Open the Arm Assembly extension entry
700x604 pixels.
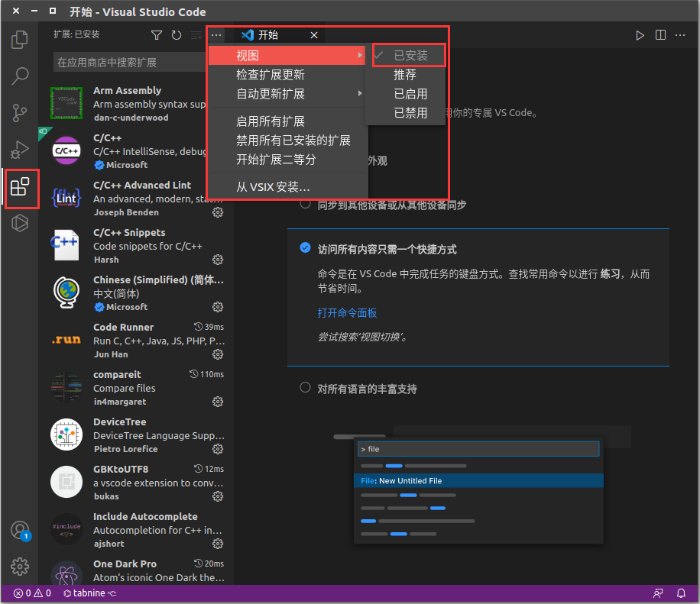136,104
